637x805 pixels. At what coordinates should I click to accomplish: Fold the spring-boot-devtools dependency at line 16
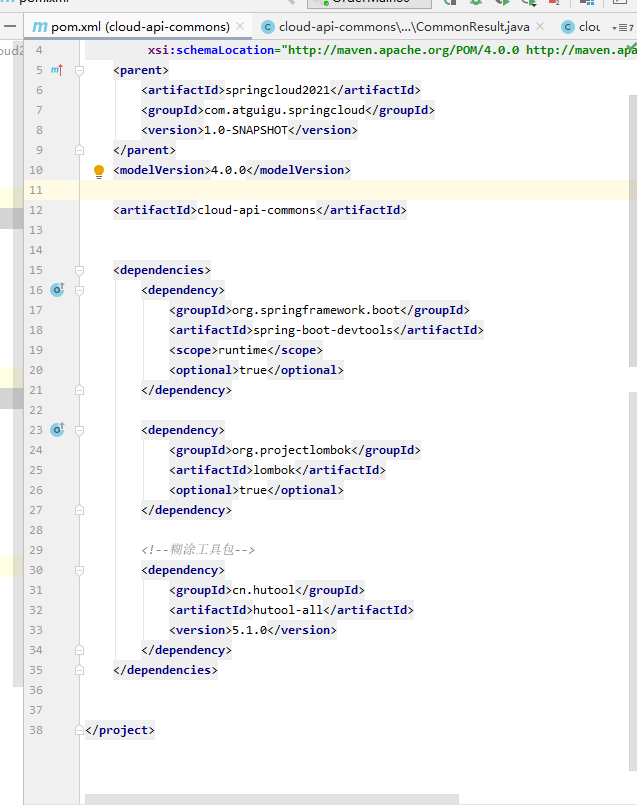tap(80, 290)
